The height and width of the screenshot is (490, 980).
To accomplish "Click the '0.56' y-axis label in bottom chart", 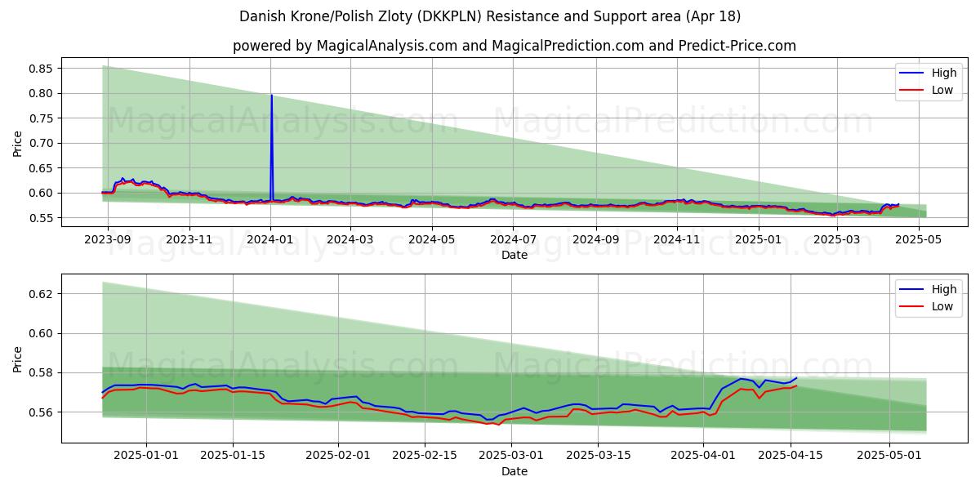I will tap(40, 412).
